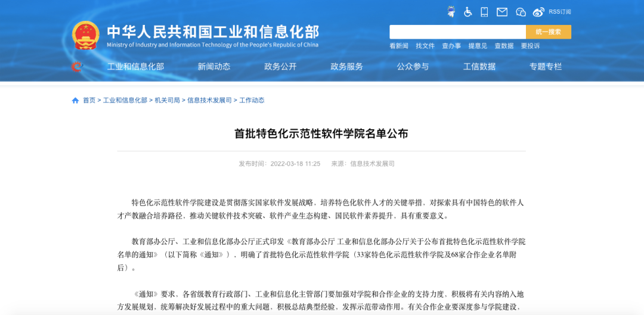Click paragraph starting 教育部办公厅、工业和信息化部办公厅正式印发
Viewport: 644px width, 315px height.
pyautogui.click(x=321, y=255)
